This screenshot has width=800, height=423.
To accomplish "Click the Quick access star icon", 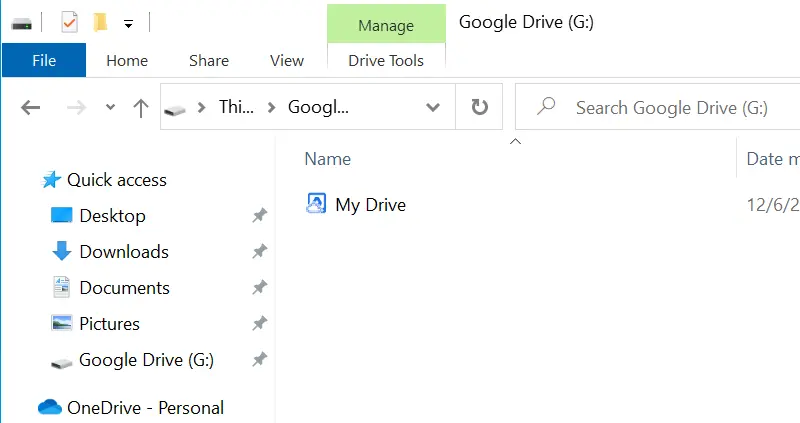I will (x=51, y=179).
